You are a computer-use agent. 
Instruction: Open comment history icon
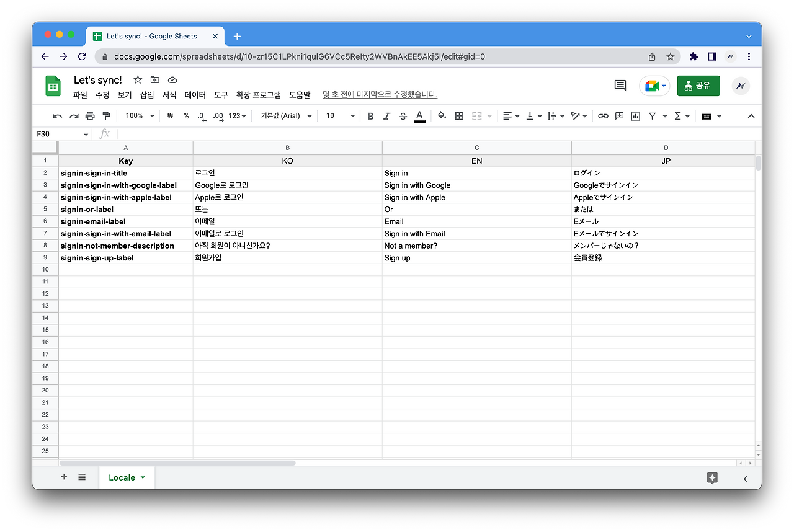point(620,86)
